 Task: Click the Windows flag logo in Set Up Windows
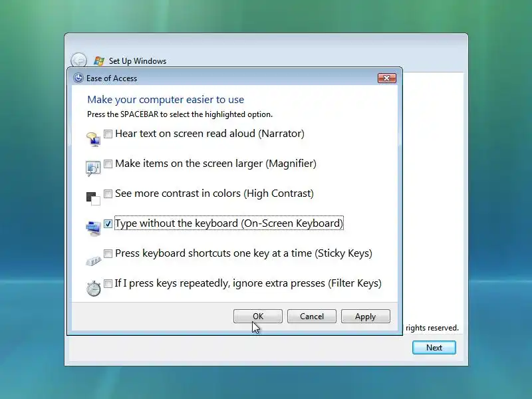[x=99, y=61]
